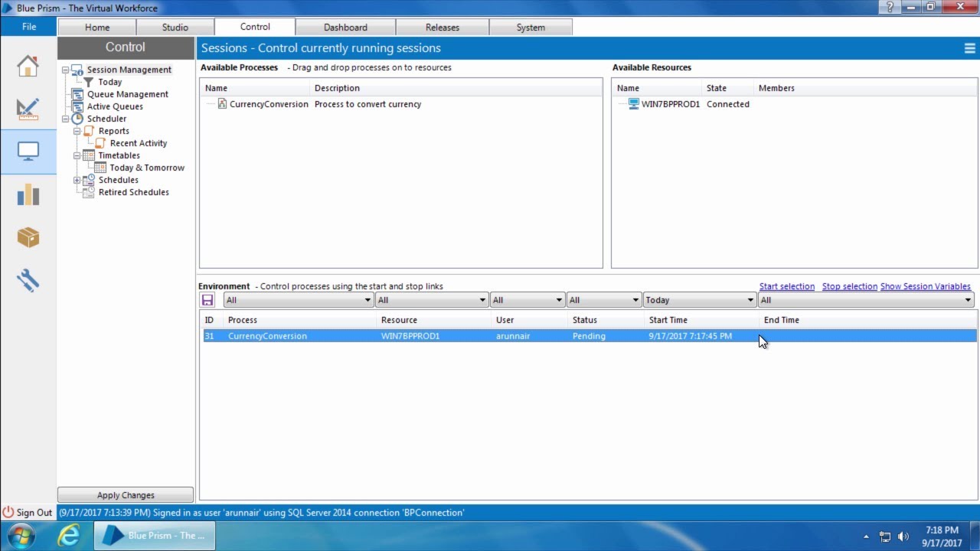Screen dimensions: 980x551
Task: Click the Start selection link
Action: 787,286
